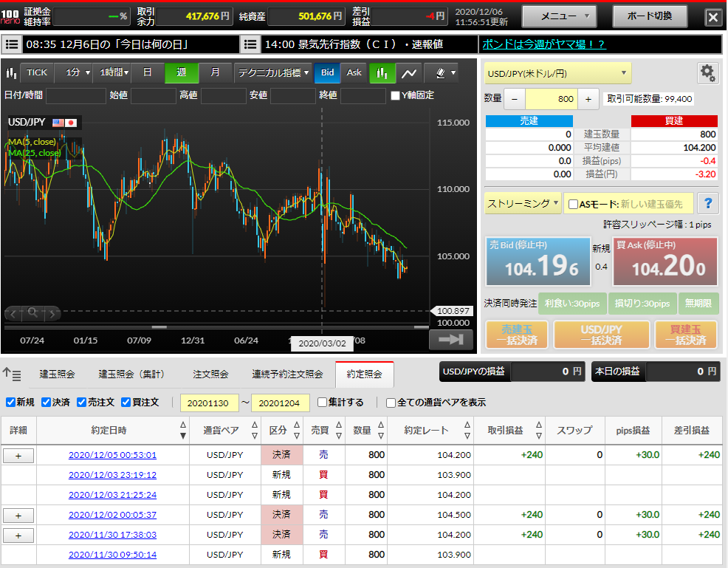Expand details for 2020/11/30 17:38:03 row

click(18, 536)
